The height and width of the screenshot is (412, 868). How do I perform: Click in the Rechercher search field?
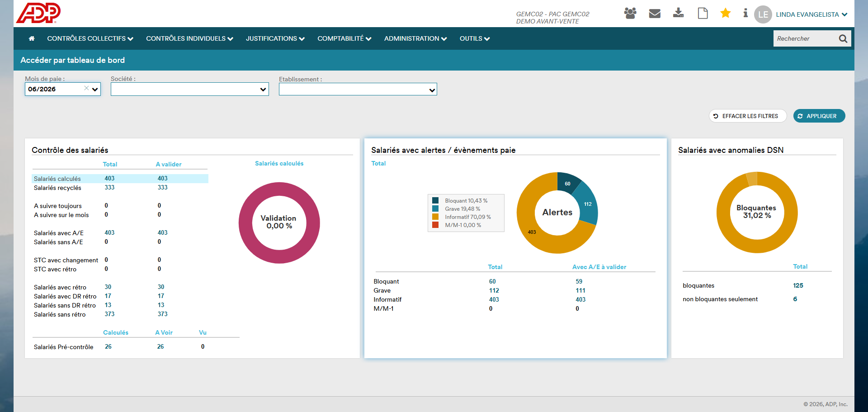point(805,38)
